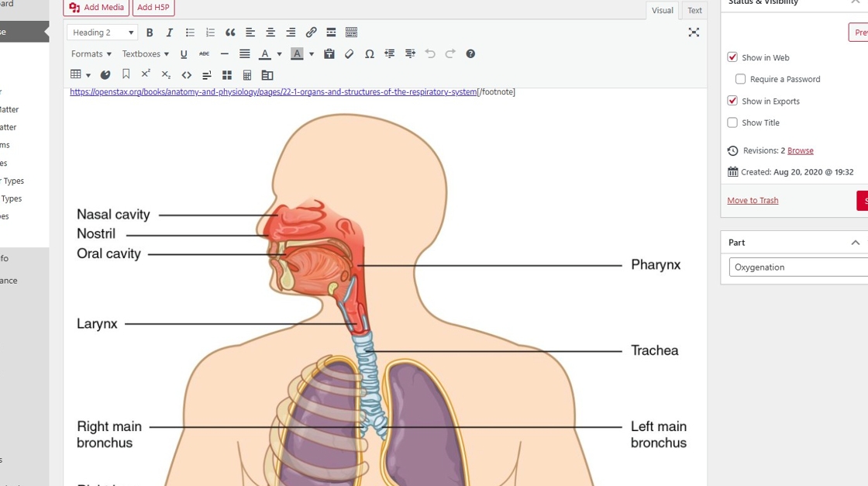
Task: Click the special character omega icon
Action: coord(370,54)
